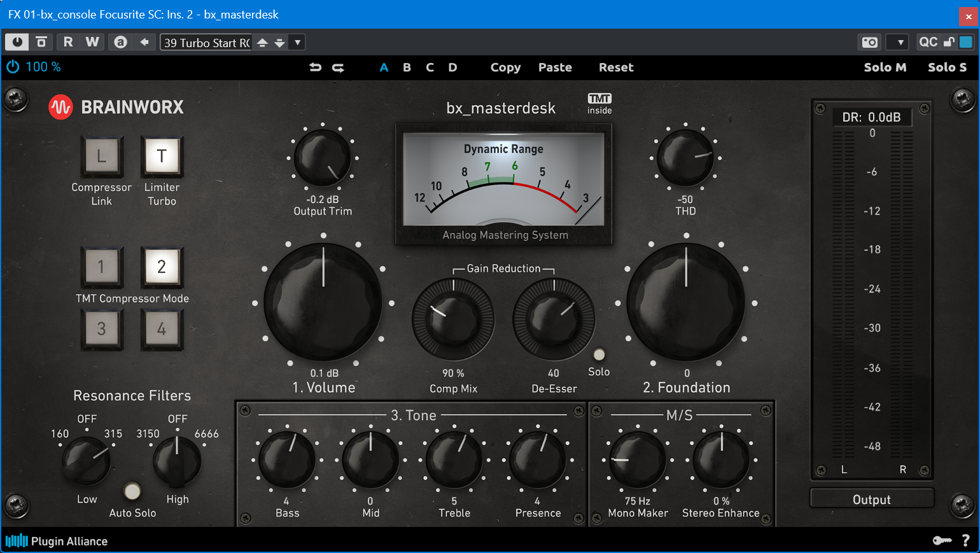Click the Treble tone knob

tap(454, 459)
